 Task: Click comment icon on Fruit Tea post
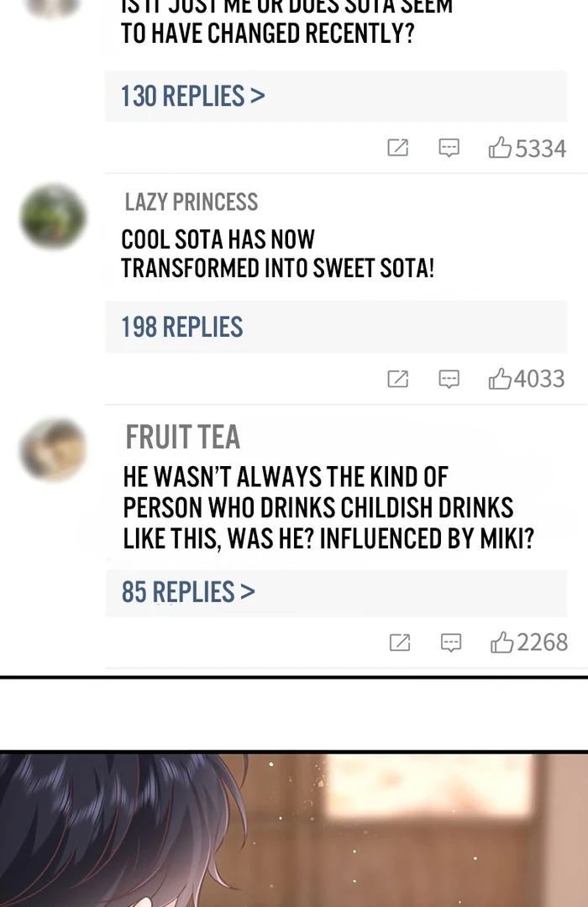(x=451, y=642)
